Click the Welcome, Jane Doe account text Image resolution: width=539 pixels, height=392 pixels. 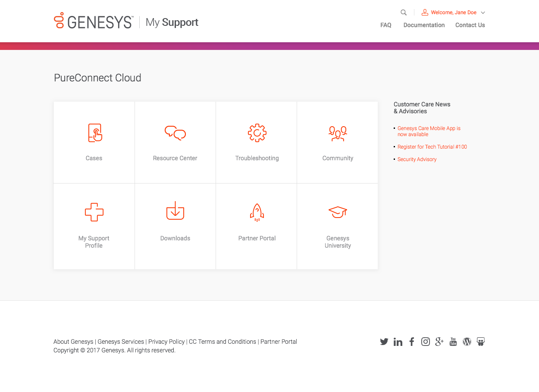454,12
